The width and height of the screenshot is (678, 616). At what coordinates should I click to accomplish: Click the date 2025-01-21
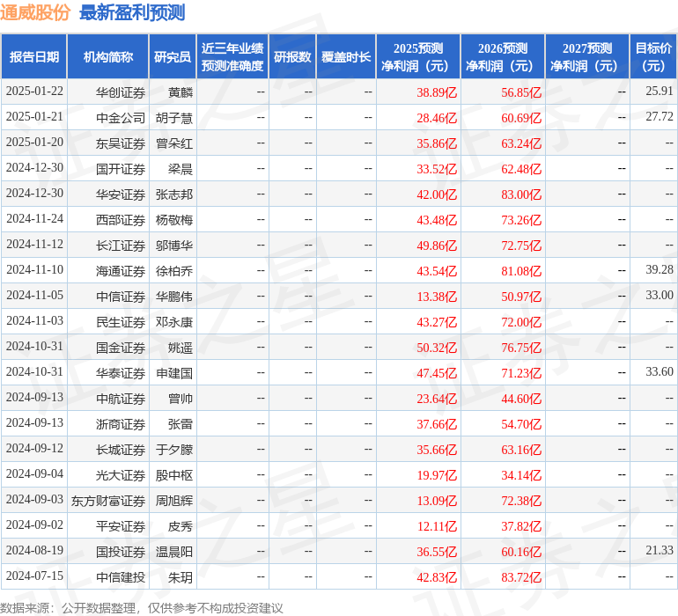34,117
